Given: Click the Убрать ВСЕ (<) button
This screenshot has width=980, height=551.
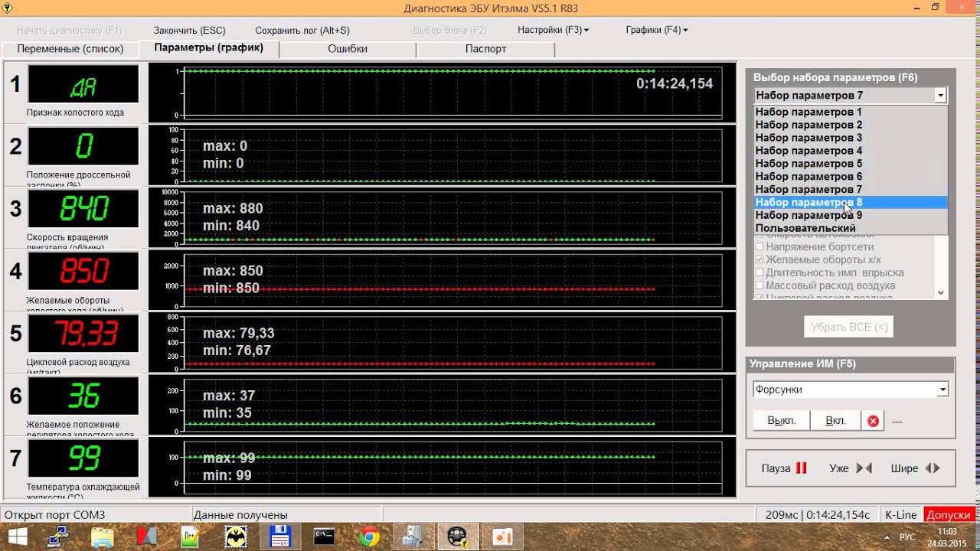Looking at the screenshot, I should (x=848, y=327).
